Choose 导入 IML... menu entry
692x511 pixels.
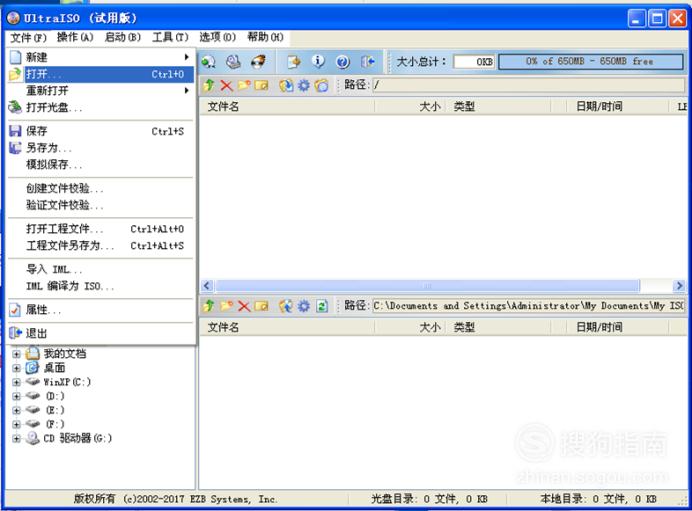tap(101, 269)
